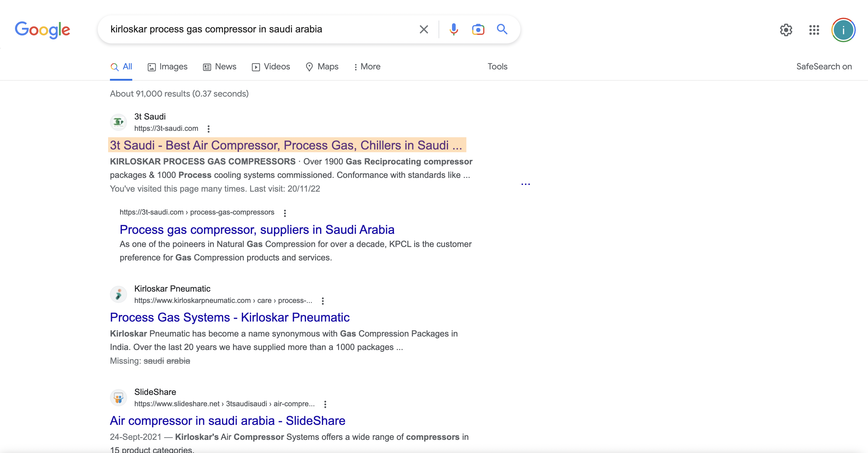Switch to the News tab

(x=219, y=67)
